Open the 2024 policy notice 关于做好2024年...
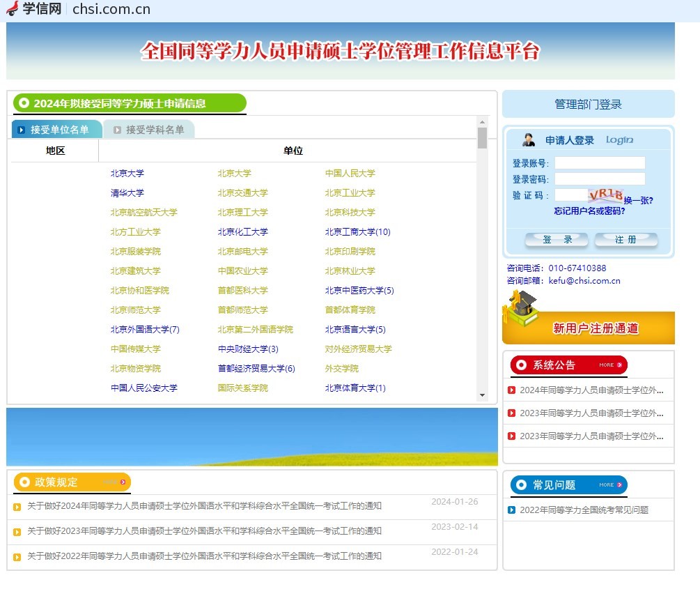 pyautogui.click(x=205, y=506)
